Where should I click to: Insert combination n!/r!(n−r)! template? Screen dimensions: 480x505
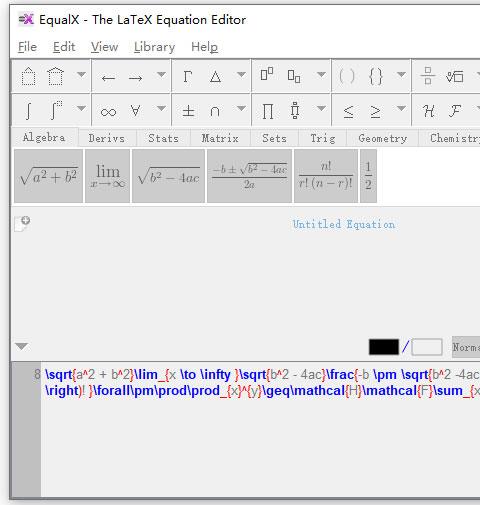pyautogui.click(x=326, y=176)
